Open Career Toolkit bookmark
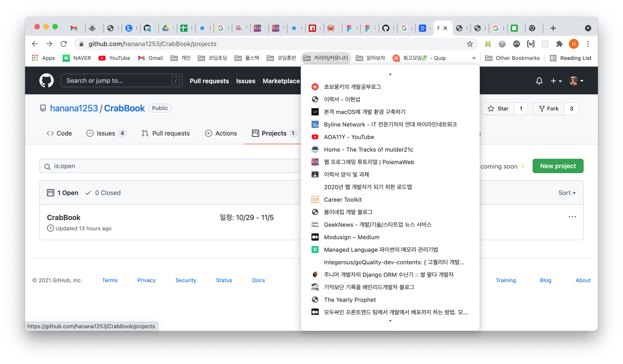The image size is (623, 364). coord(343,200)
